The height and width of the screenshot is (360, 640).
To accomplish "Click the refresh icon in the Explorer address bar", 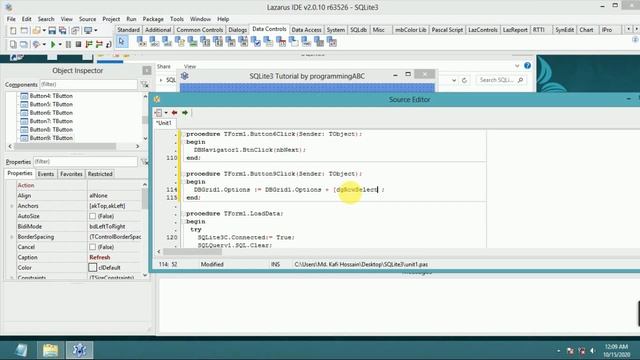I will pos(464,80).
